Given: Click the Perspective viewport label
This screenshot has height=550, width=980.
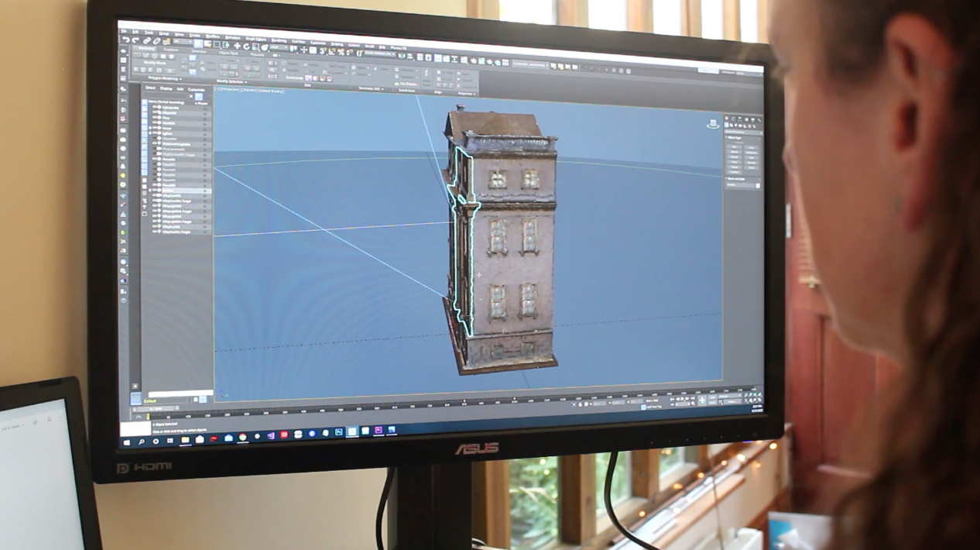Looking at the screenshot, I should (231, 89).
